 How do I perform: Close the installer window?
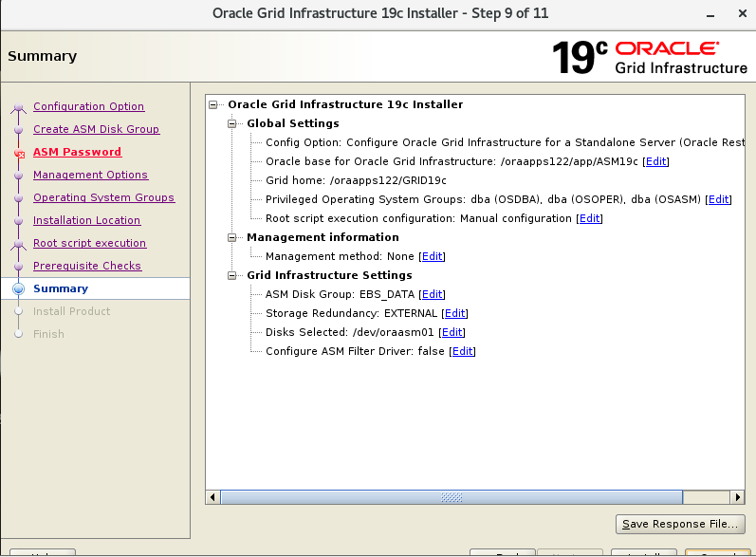[743, 13]
